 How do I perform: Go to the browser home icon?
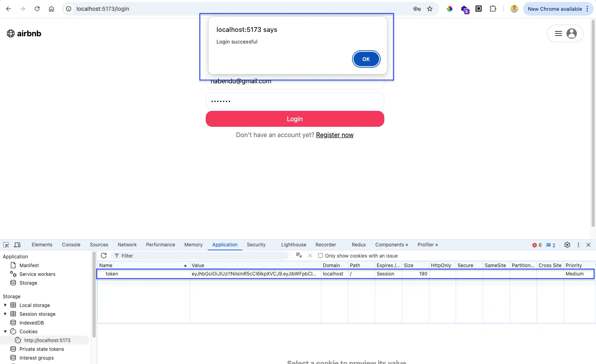pyautogui.click(x=51, y=9)
